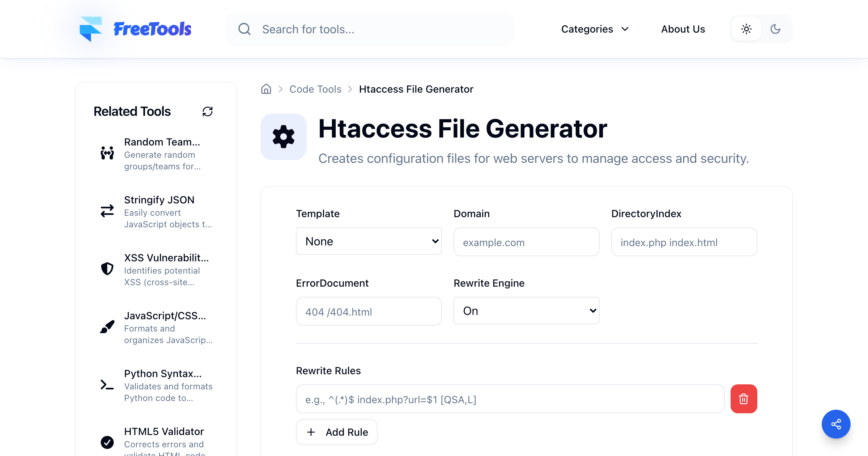This screenshot has width=868, height=456.
Task: Refresh the Related Tools list
Action: [x=208, y=111]
